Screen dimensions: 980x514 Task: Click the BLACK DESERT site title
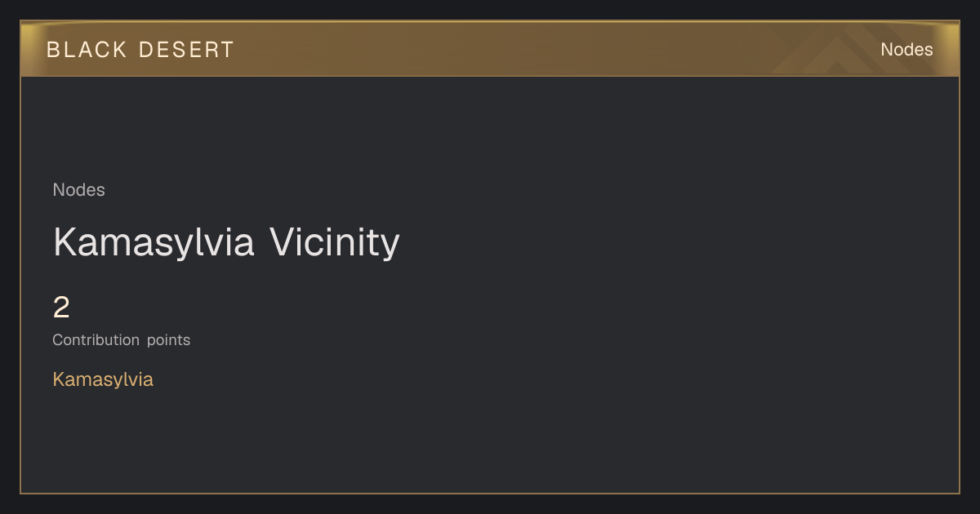[x=140, y=50]
